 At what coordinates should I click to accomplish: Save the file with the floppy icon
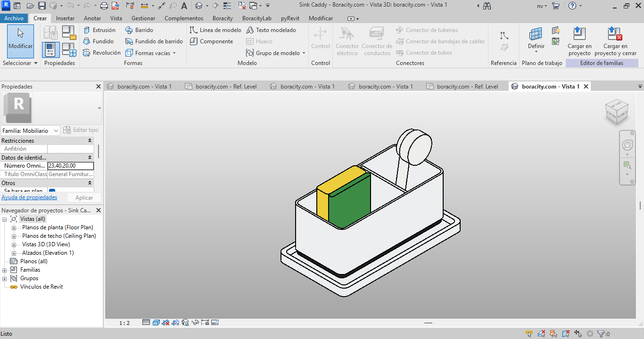point(42,6)
